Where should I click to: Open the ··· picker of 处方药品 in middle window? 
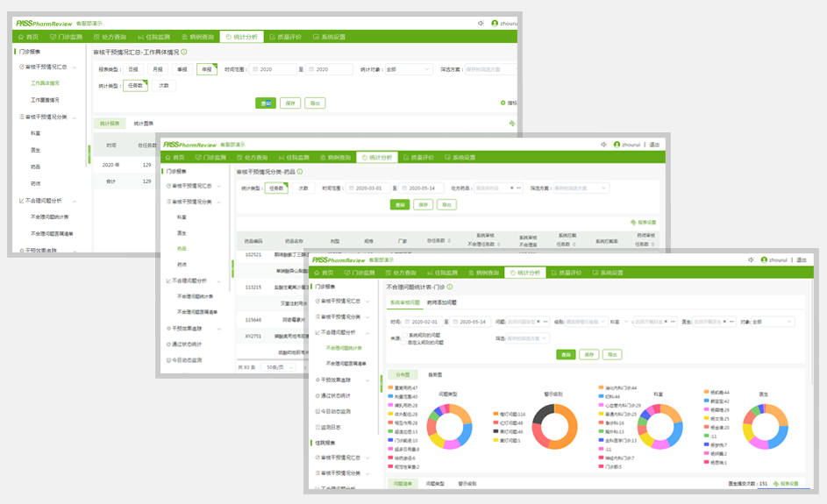pos(519,188)
